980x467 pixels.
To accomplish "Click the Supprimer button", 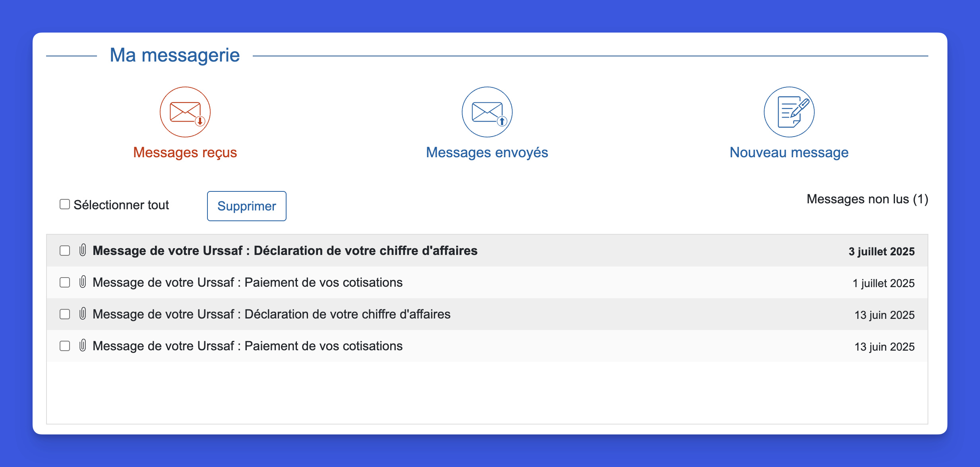I will pyautogui.click(x=247, y=206).
